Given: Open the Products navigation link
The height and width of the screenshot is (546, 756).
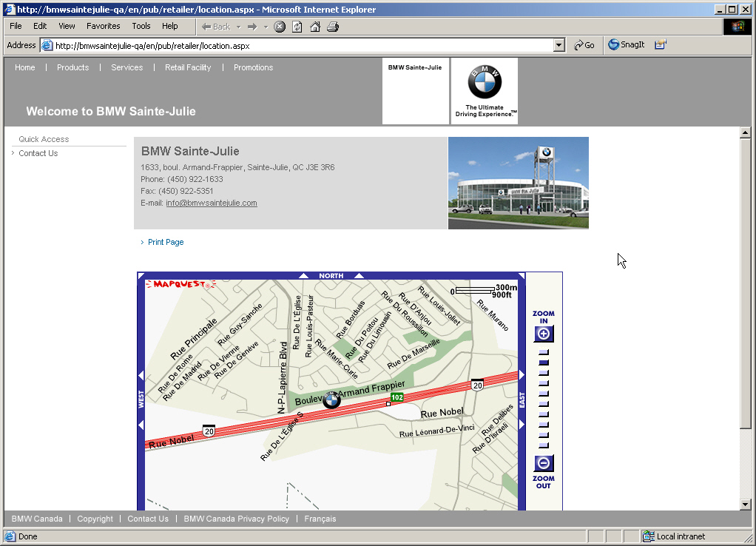Looking at the screenshot, I should 72,67.
